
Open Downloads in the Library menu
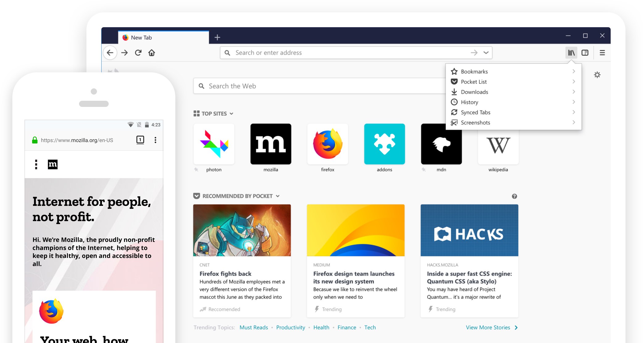pos(514,92)
